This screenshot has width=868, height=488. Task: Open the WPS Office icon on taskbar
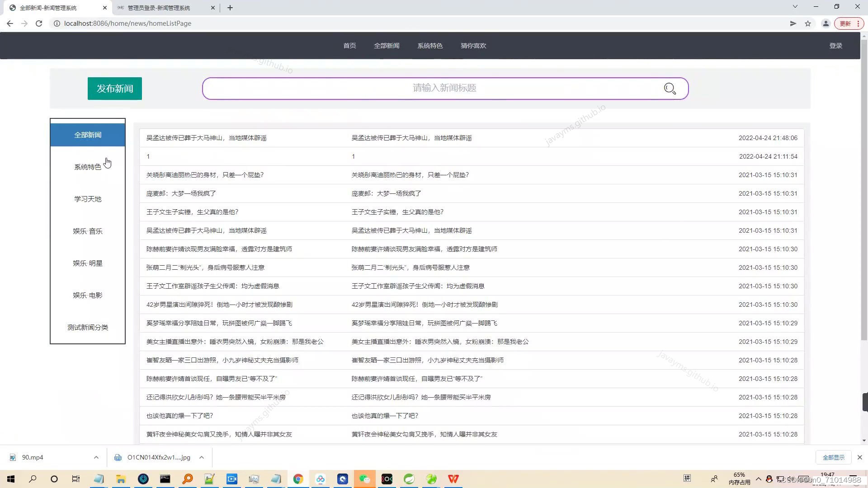point(453,479)
